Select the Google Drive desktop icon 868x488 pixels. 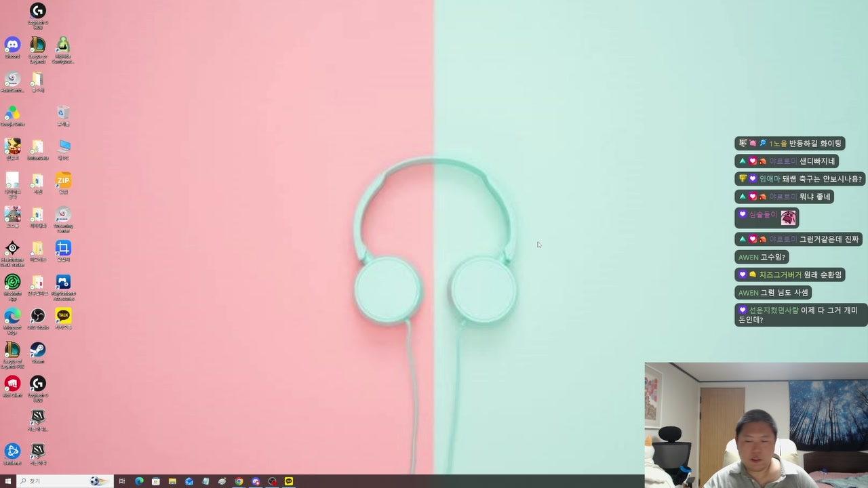(x=12, y=115)
